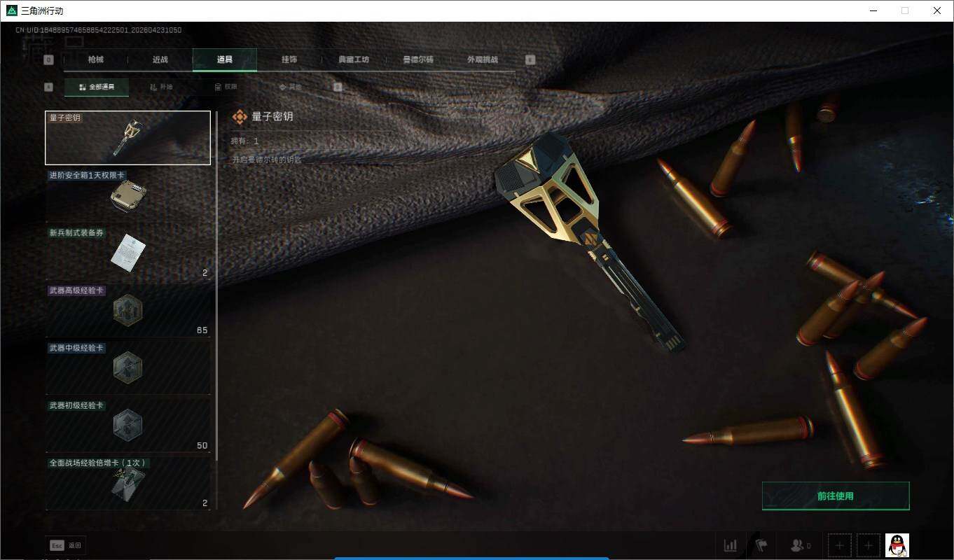954x560 pixels.
Task: Pick the 武器高级经验卡 hexagon icon
Action: (x=128, y=310)
